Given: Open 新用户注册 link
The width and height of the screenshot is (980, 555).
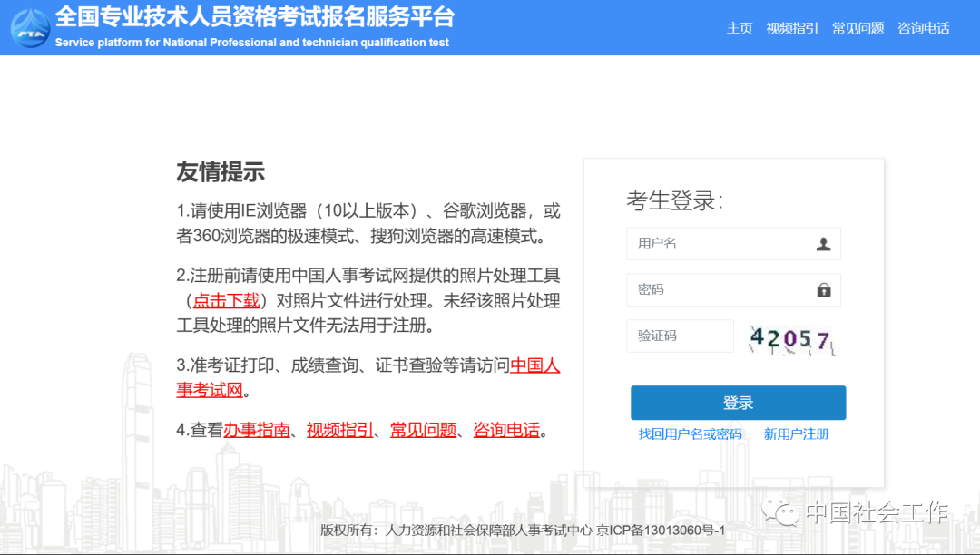Looking at the screenshot, I should (797, 433).
